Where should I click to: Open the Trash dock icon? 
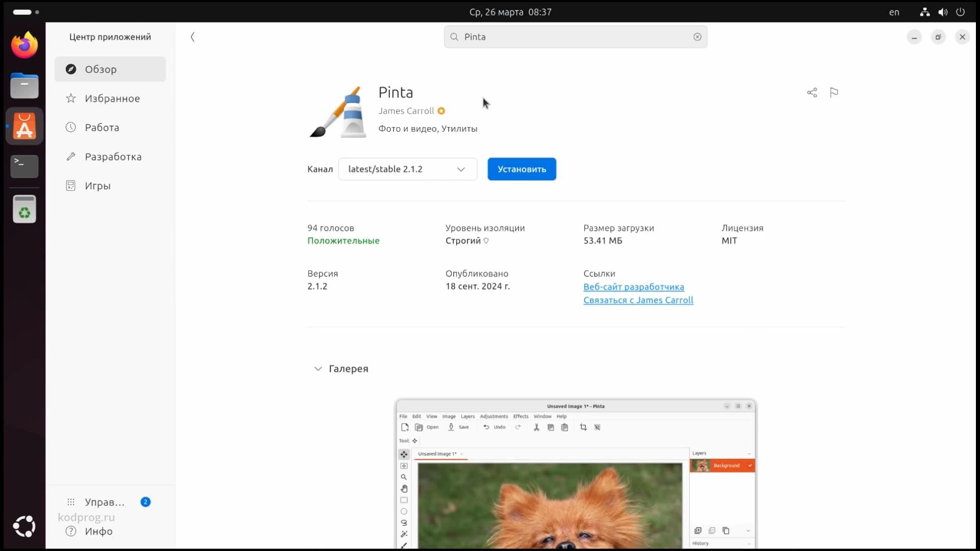[24, 209]
